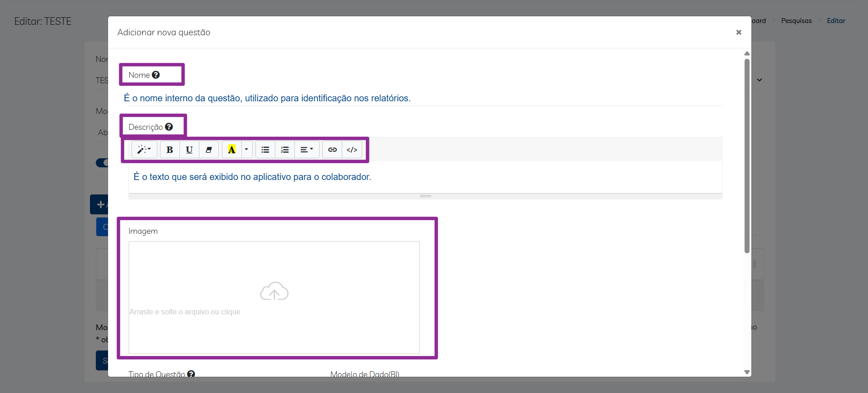Screen dimensions: 868x393
Task: Insert a hyperlink in the description
Action: 332,150
